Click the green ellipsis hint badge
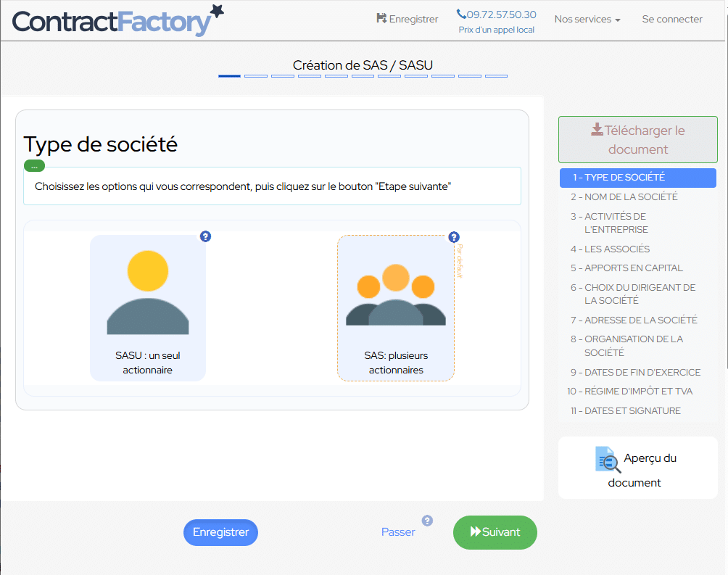 tap(34, 166)
